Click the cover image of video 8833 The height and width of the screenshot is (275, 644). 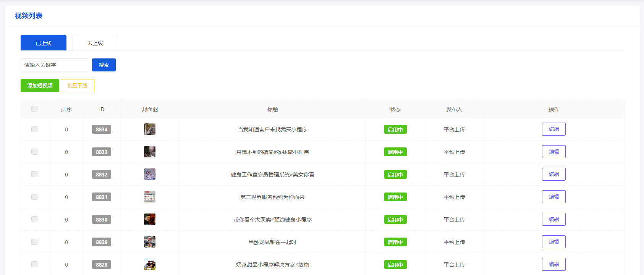pyautogui.click(x=149, y=152)
